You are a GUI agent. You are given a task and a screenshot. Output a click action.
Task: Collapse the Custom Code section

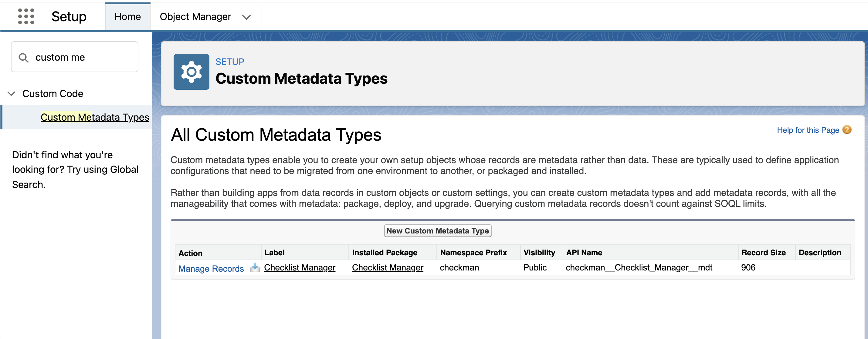click(x=12, y=94)
